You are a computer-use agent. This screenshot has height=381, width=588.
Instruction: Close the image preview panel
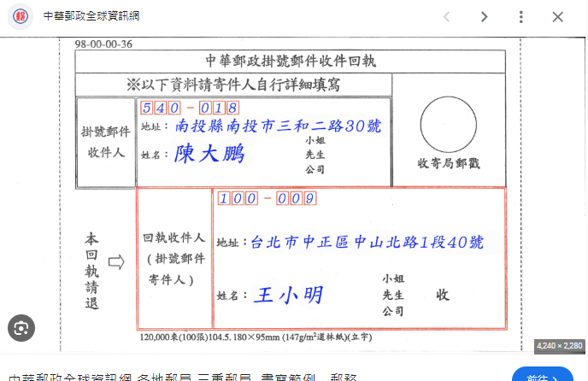[557, 16]
